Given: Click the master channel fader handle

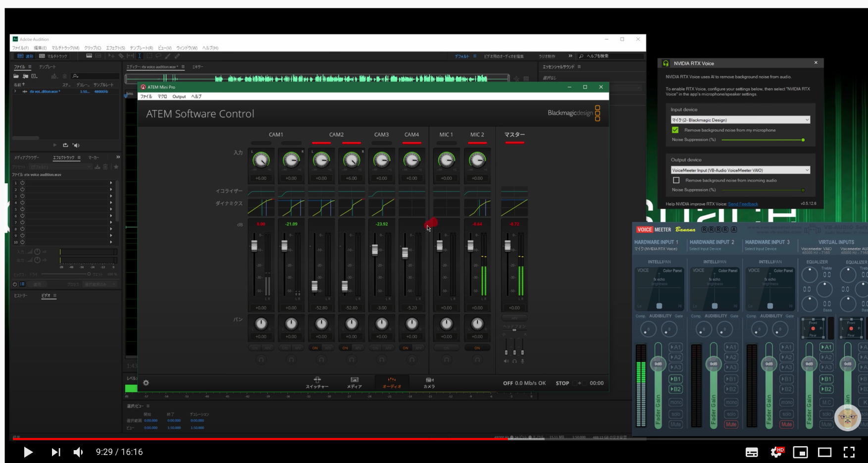Looking at the screenshot, I should (508, 246).
